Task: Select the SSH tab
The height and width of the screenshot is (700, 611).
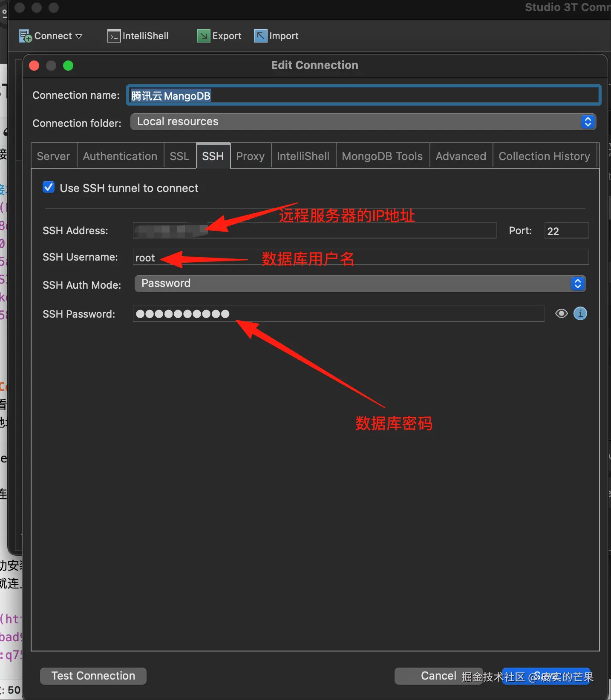Action: tap(213, 156)
